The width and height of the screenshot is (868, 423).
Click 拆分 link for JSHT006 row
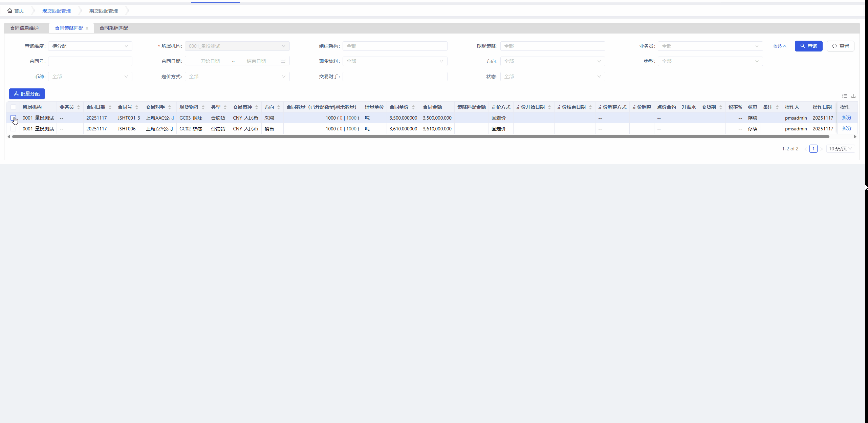tap(846, 129)
